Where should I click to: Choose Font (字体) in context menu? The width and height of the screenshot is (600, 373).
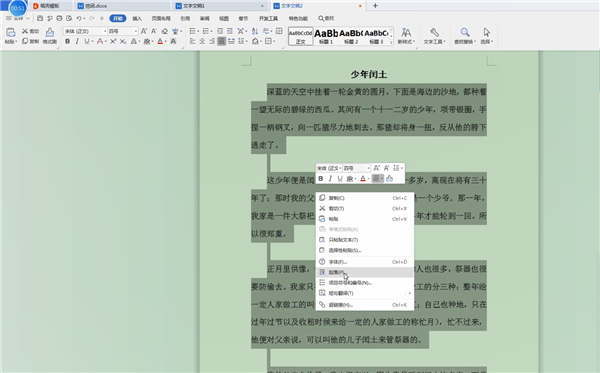coord(365,262)
